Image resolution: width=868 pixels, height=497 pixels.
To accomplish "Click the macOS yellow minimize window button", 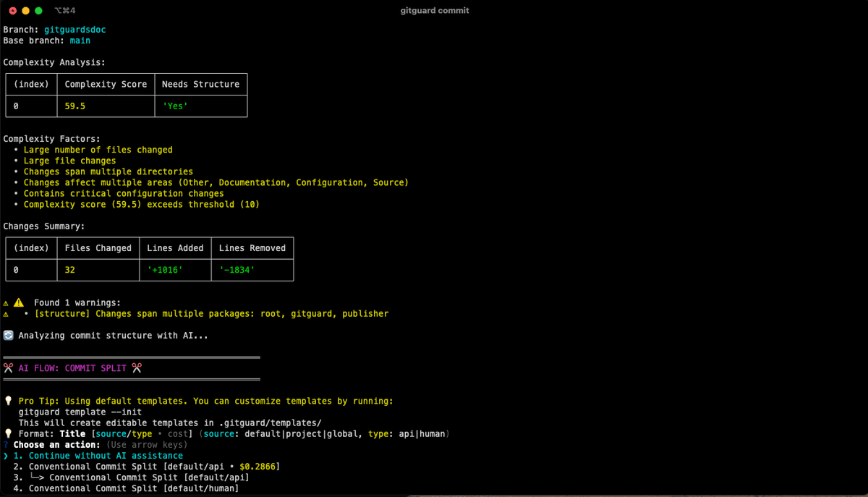I will click(x=26, y=11).
